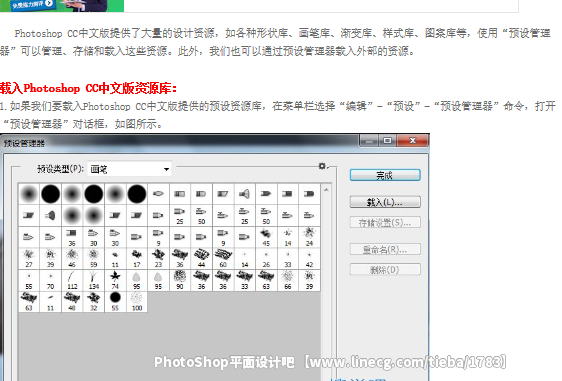Select the brush preset numbered 42
Image resolution: width=562 pixels, height=381 pixels.
309,259
